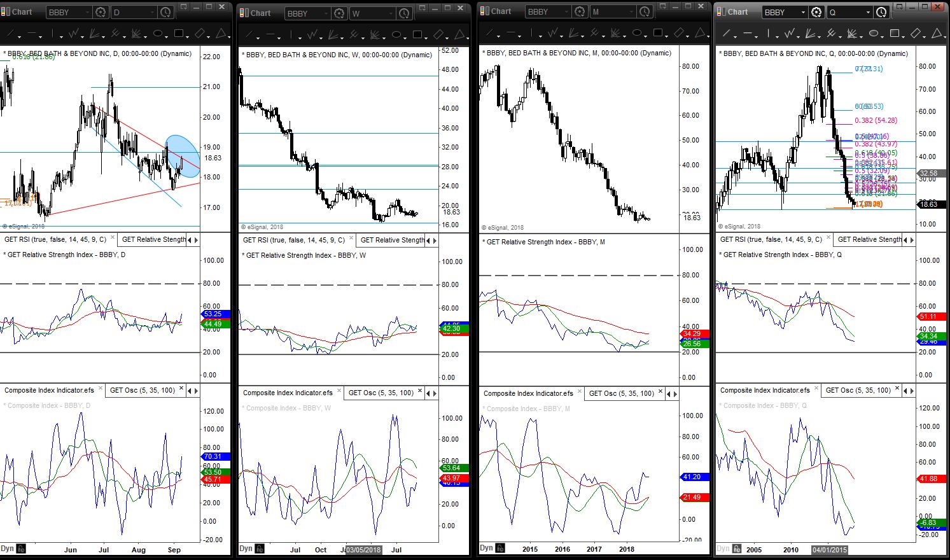Click the Dyn button in the quarterly chart
Image resolution: width=950 pixels, height=560 pixels.
point(723,548)
